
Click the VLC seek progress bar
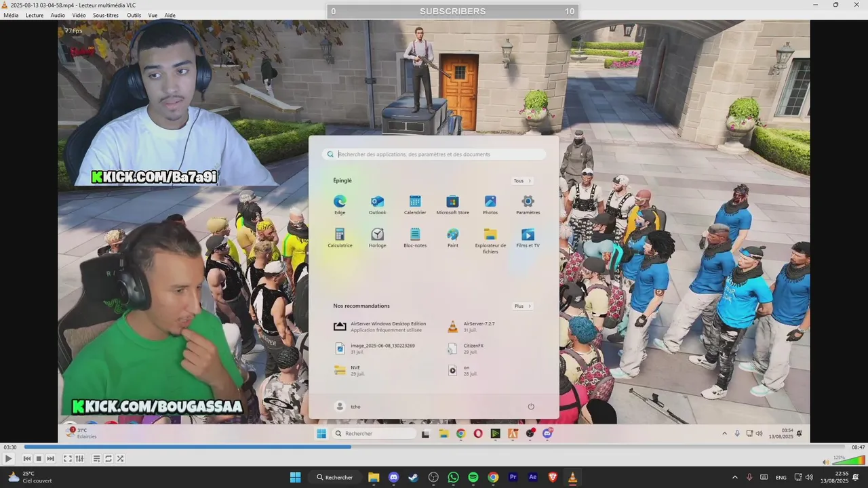[434, 447]
